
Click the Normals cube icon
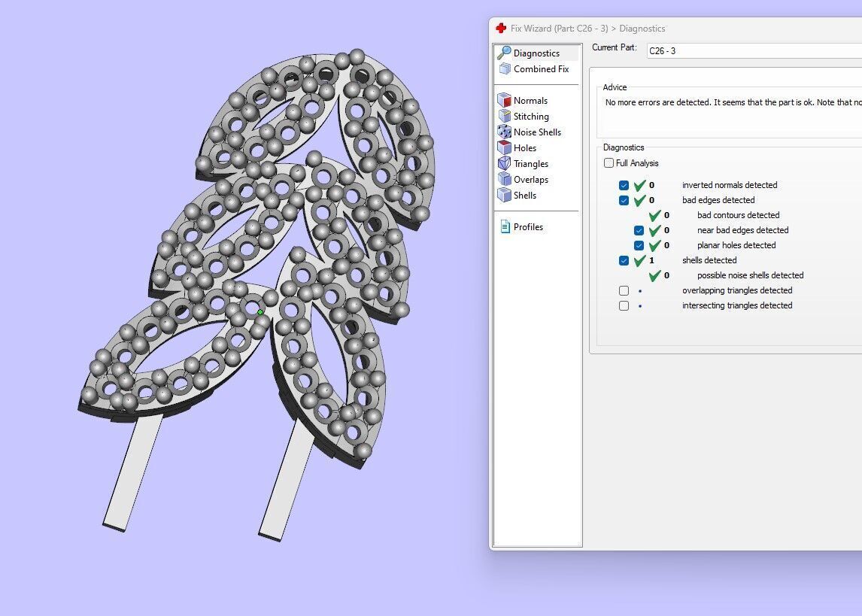pyautogui.click(x=504, y=100)
